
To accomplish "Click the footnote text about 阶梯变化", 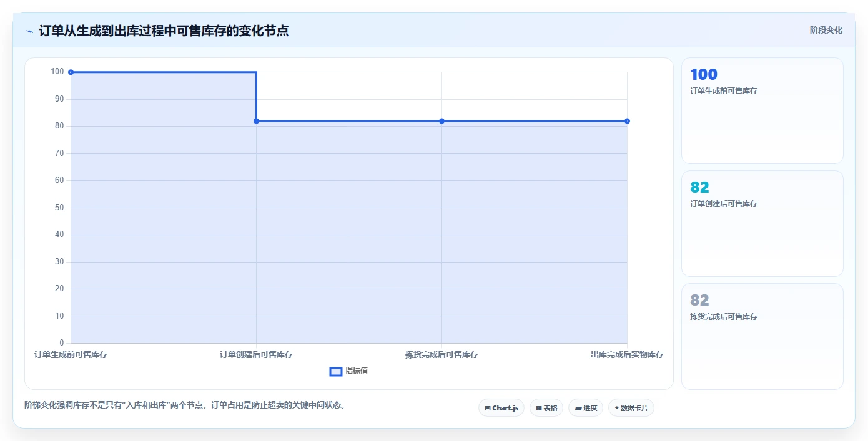I will [x=185, y=405].
